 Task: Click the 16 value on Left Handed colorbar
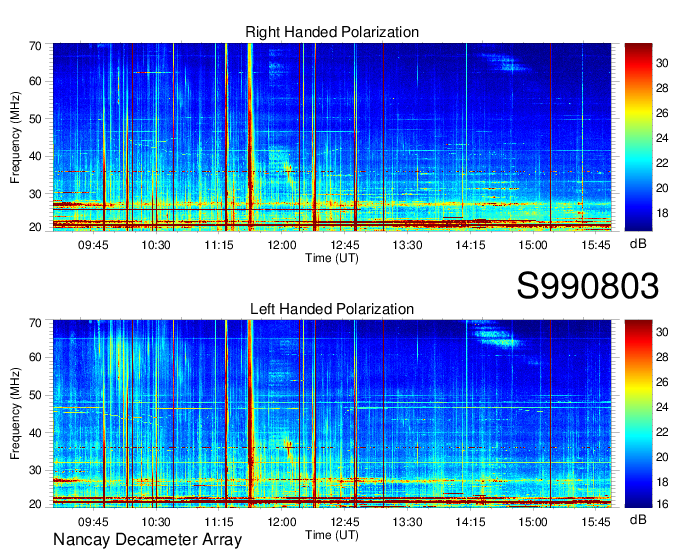pyautogui.click(x=662, y=504)
